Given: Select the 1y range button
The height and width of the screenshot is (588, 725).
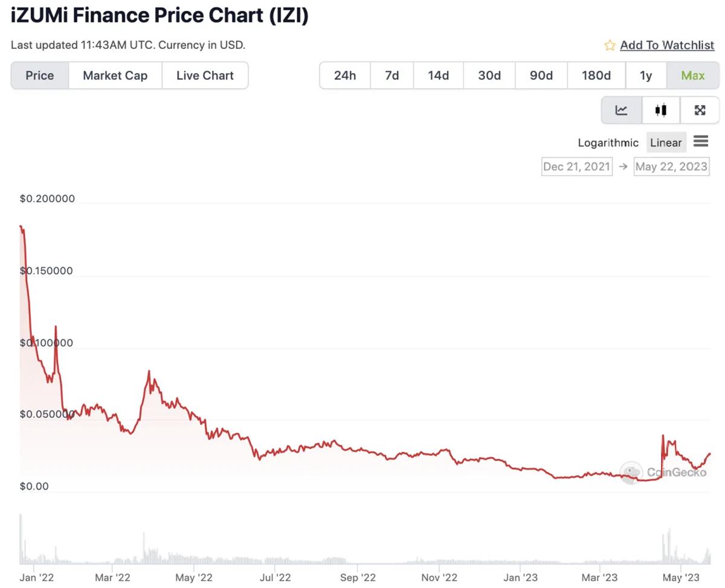Looking at the screenshot, I should [x=646, y=75].
